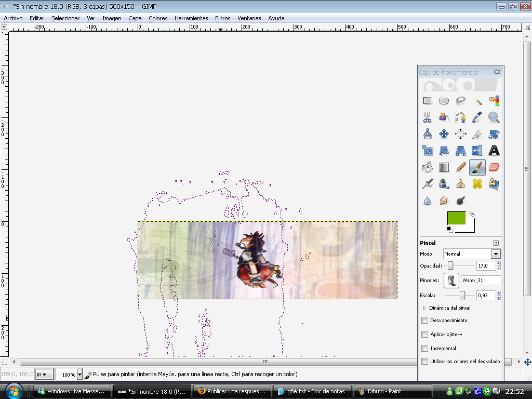This screenshot has height=399, width=532.
Task: Click the Opacidad slider
Action: coord(459,265)
